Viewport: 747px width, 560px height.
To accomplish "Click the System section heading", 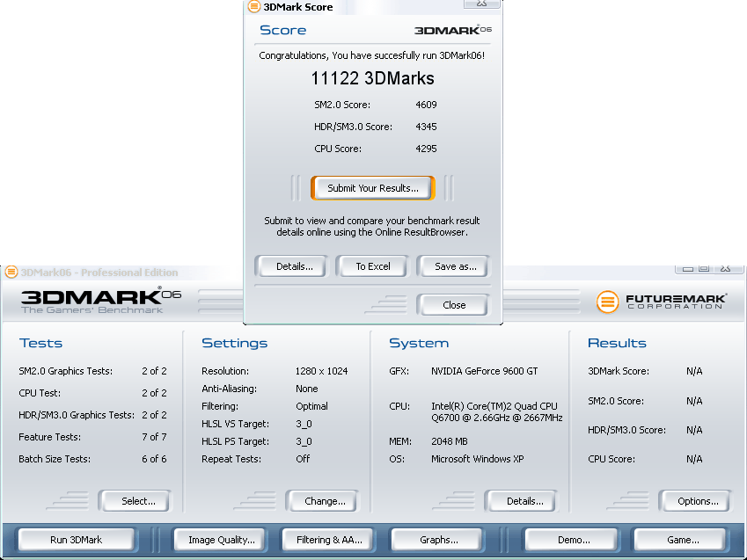I will 419,344.
